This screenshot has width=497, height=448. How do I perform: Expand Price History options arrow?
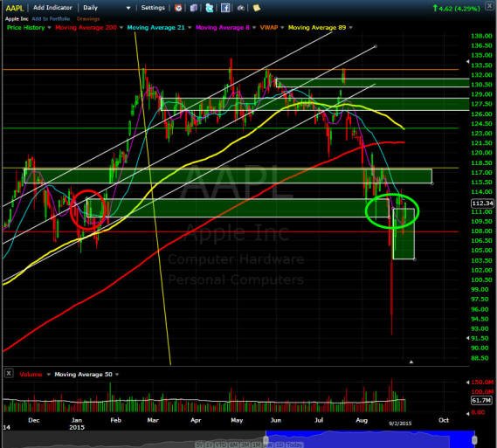tap(49, 28)
